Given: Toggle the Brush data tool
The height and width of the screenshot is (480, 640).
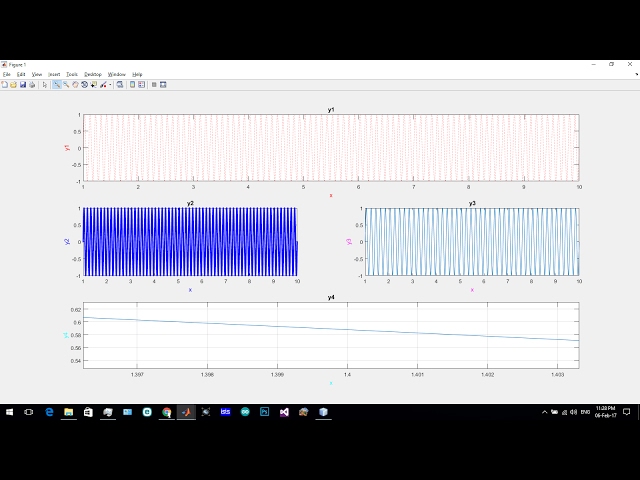Looking at the screenshot, I should tap(104, 84).
